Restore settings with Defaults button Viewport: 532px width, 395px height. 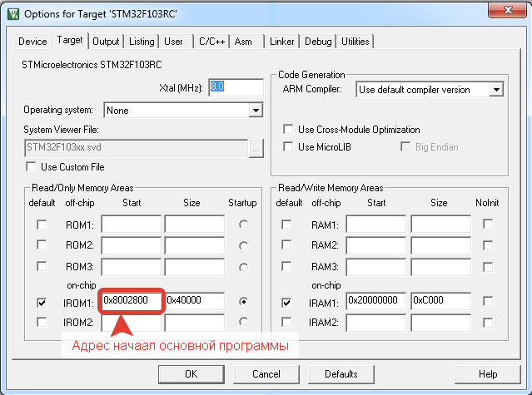tap(341, 374)
